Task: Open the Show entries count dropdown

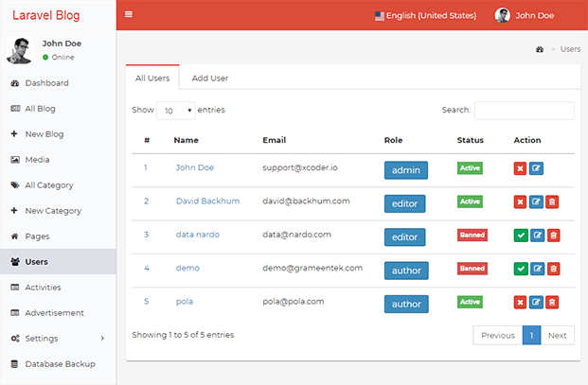Action: tap(176, 111)
